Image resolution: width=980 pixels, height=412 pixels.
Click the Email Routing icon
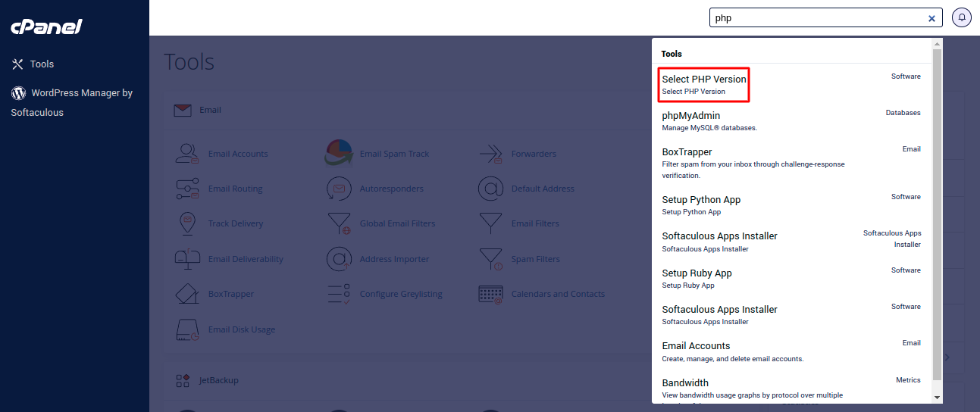tap(187, 189)
